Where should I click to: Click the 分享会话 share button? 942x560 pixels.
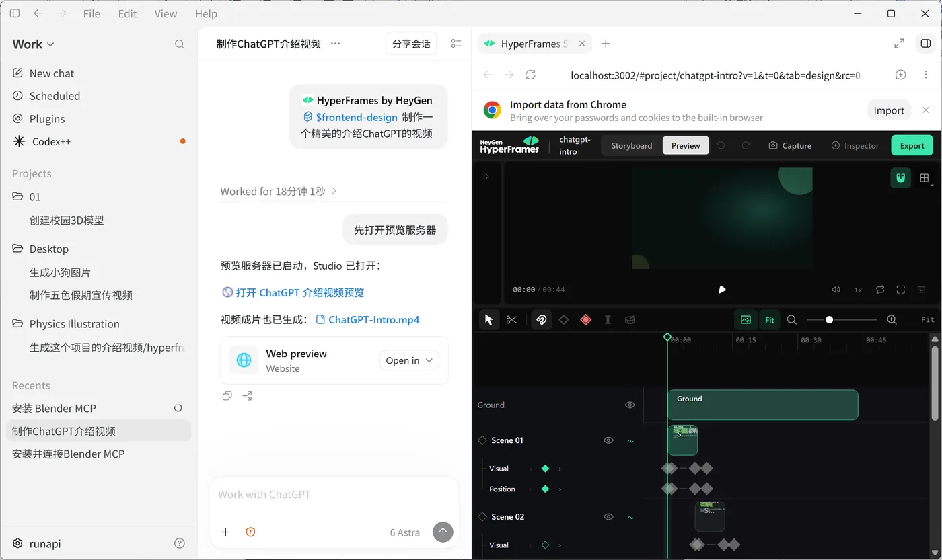[411, 44]
